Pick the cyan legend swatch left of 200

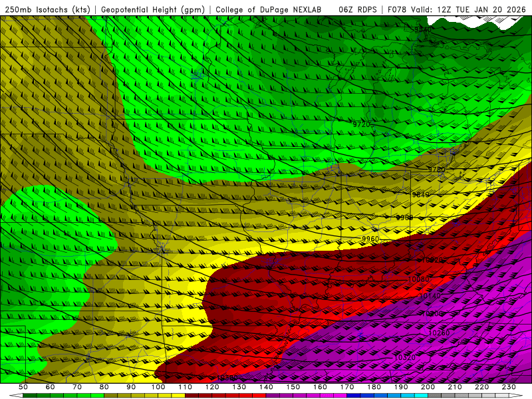421,396
